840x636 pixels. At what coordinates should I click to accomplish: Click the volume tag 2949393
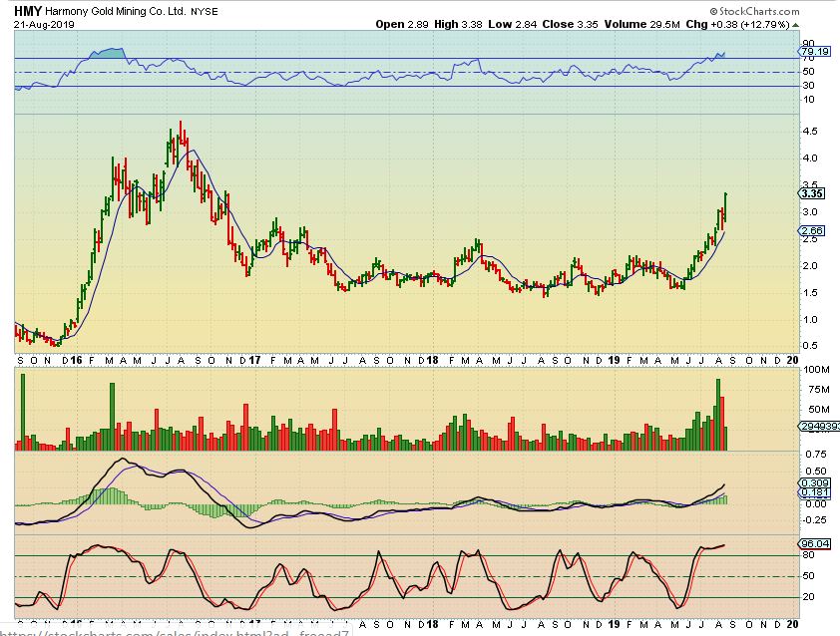819,426
